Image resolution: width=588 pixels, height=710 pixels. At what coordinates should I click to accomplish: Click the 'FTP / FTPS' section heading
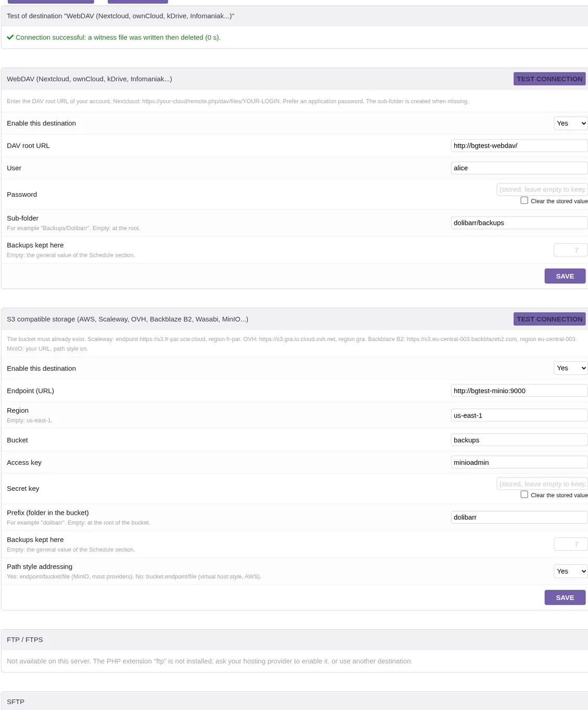coord(25,640)
